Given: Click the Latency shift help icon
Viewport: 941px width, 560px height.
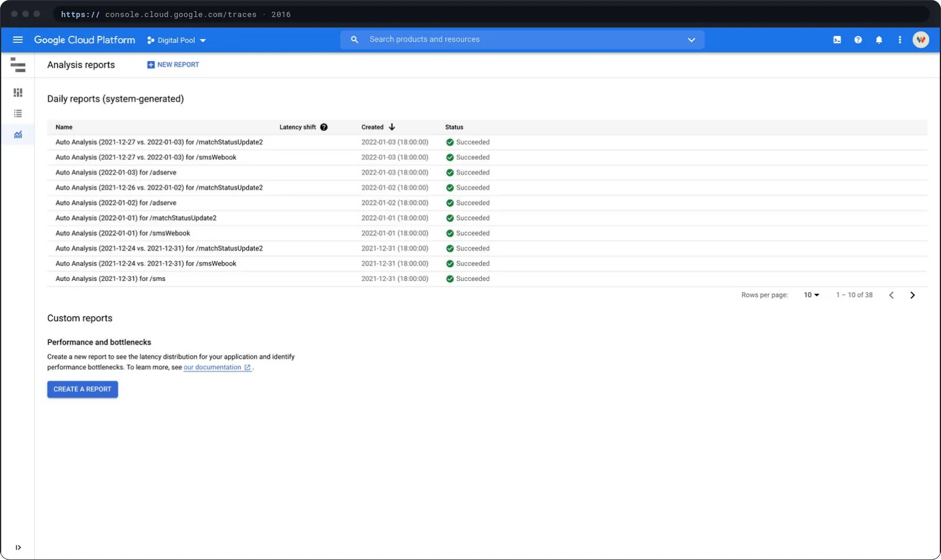Looking at the screenshot, I should 324,127.
